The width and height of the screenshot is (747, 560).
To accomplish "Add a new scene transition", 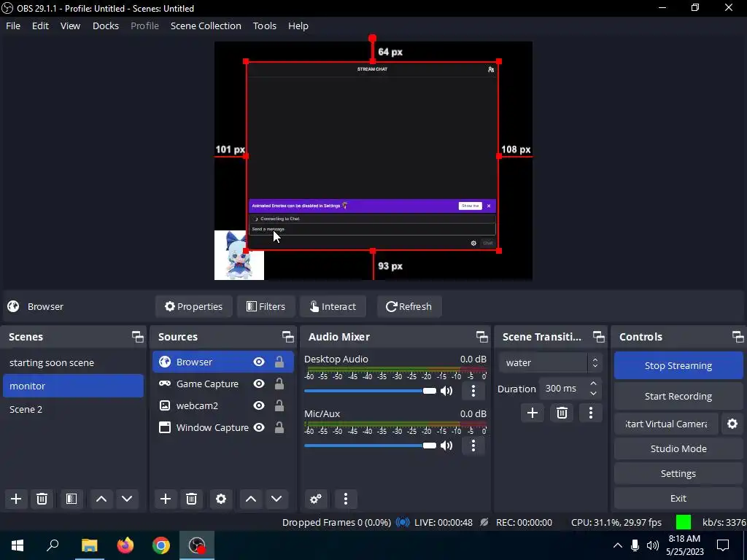I will pyautogui.click(x=532, y=413).
